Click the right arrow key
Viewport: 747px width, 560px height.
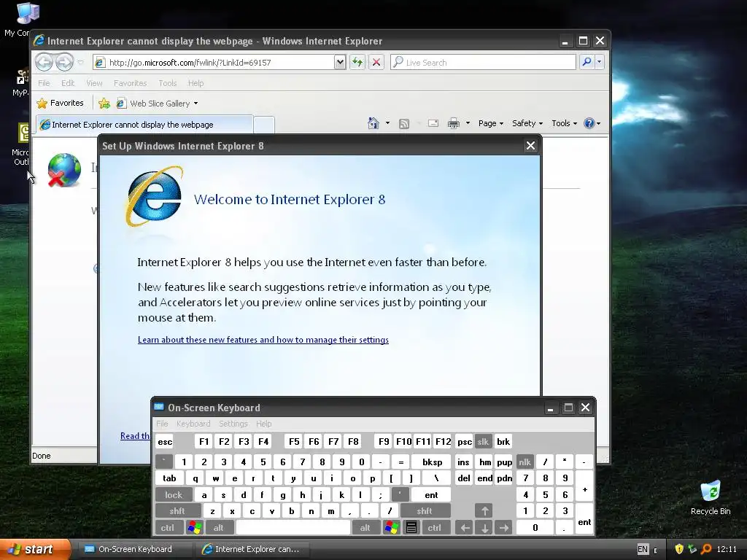pos(504,528)
